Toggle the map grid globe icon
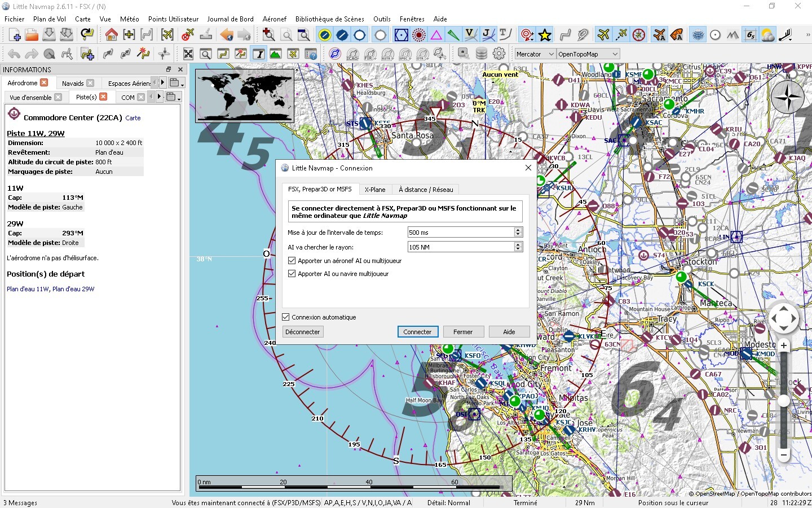Viewport: 812px width, 508px height. (698, 35)
